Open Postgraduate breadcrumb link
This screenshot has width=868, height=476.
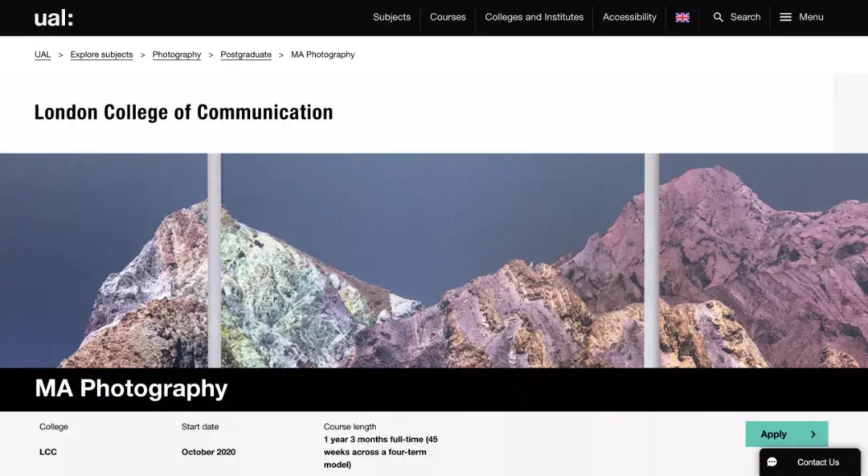point(246,55)
